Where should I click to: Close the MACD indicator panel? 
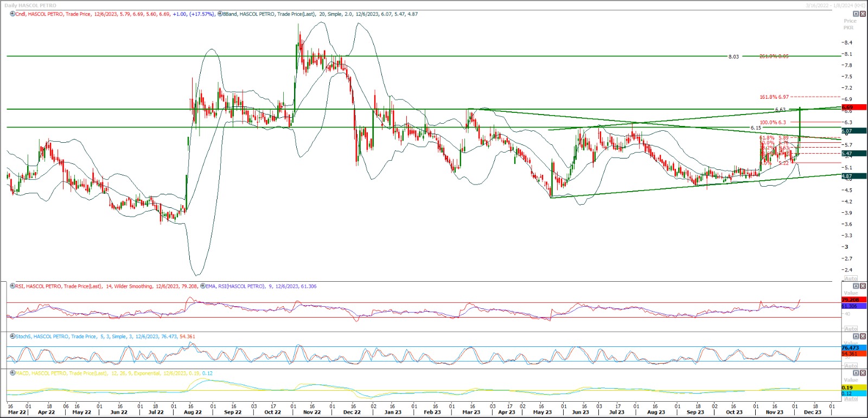pos(863,373)
